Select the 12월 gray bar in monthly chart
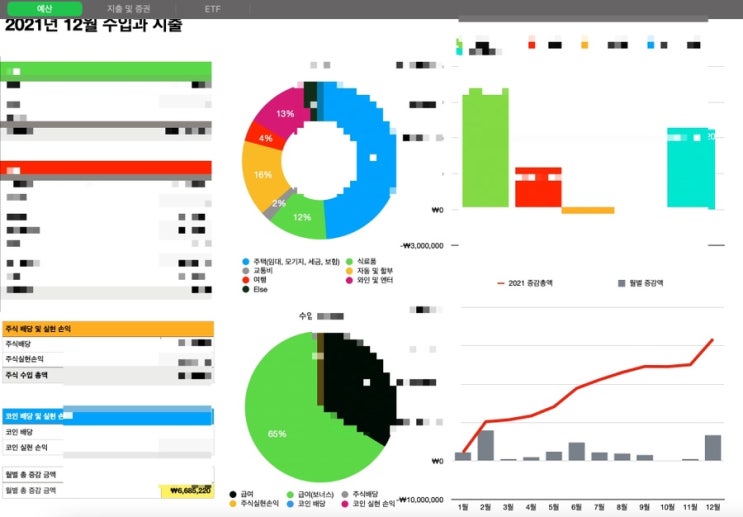This screenshot has height=517, width=743. pyautogui.click(x=713, y=448)
